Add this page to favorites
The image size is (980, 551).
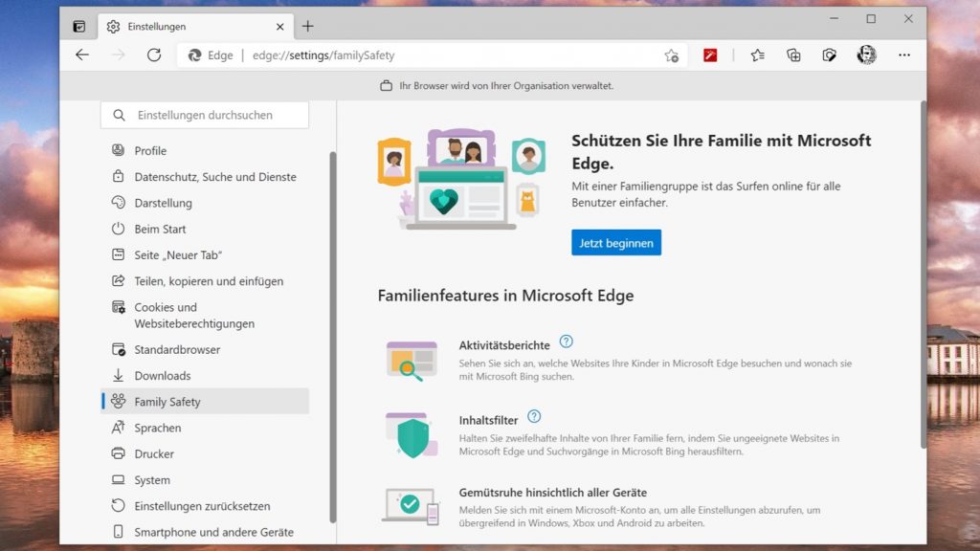pos(673,55)
